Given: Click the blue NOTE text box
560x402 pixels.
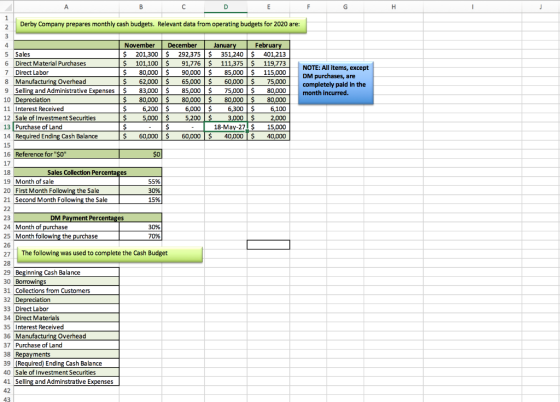Looking at the screenshot, I should pos(336,83).
